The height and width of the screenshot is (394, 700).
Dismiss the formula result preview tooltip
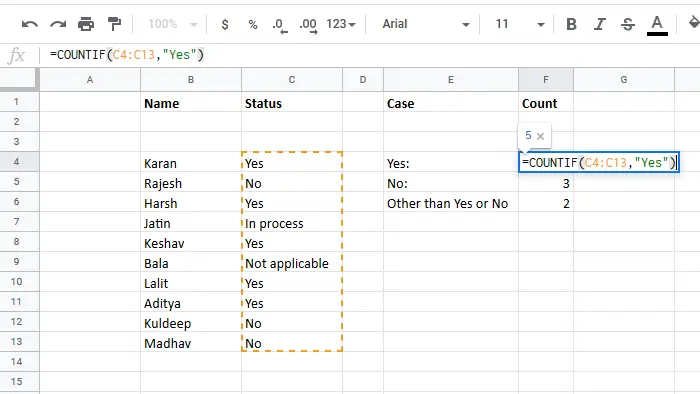(540, 136)
